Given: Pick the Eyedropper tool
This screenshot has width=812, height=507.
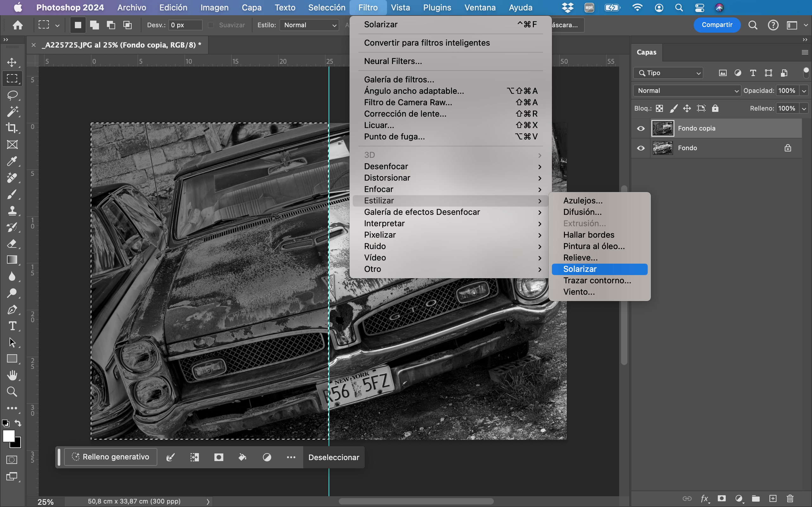Looking at the screenshot, I should tap(12, 161).
